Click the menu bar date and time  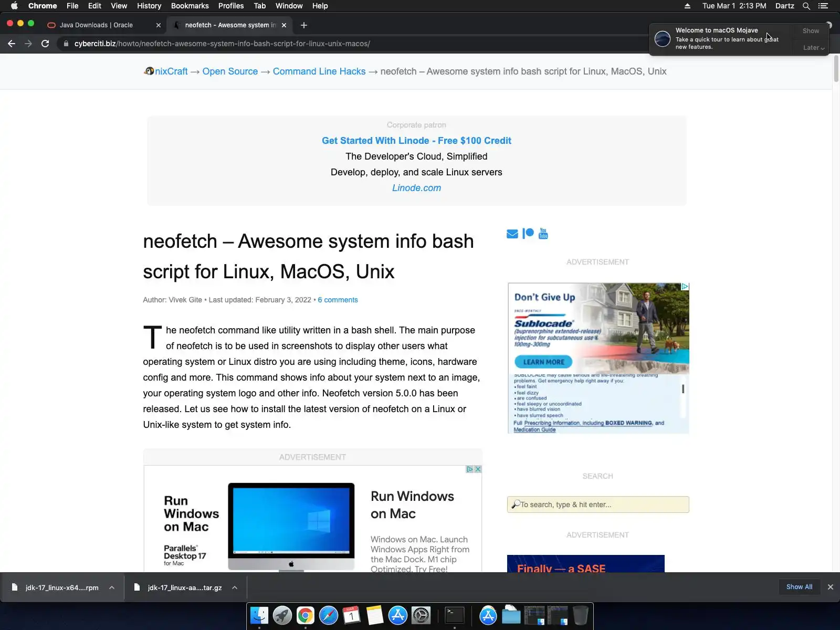coord(734,6)
